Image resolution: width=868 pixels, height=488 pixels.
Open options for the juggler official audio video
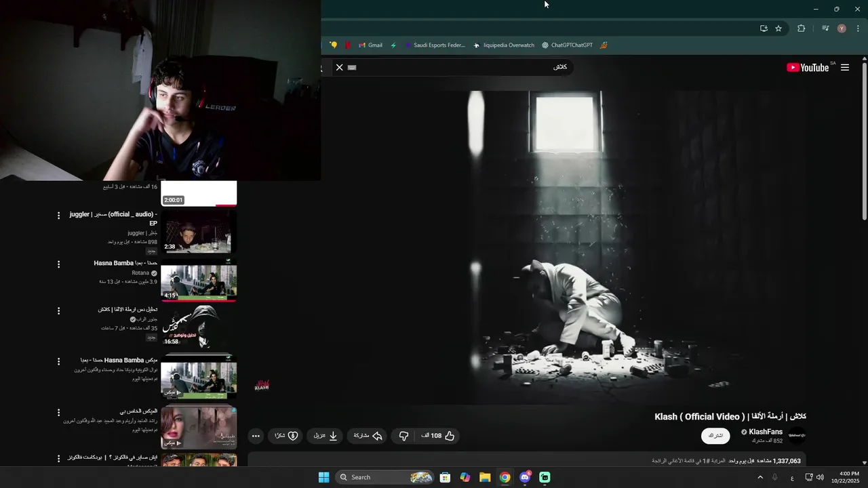58,216
